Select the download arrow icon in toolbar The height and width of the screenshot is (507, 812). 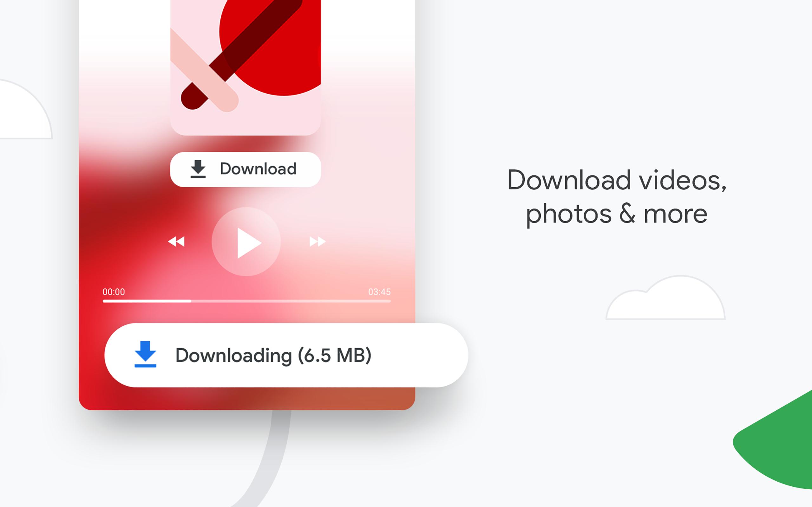(x=198, y=168)
